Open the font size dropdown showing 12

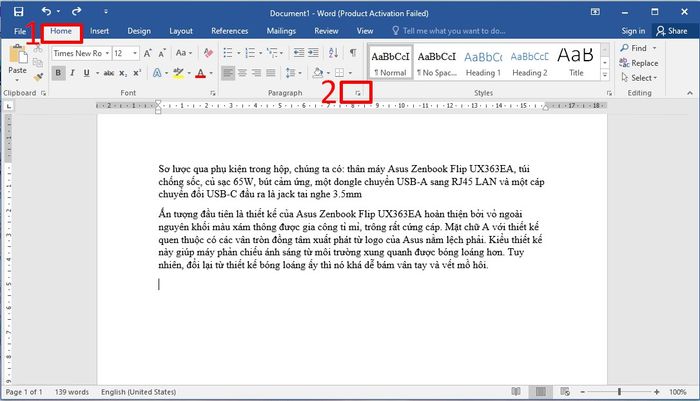[x=125, y=53]
